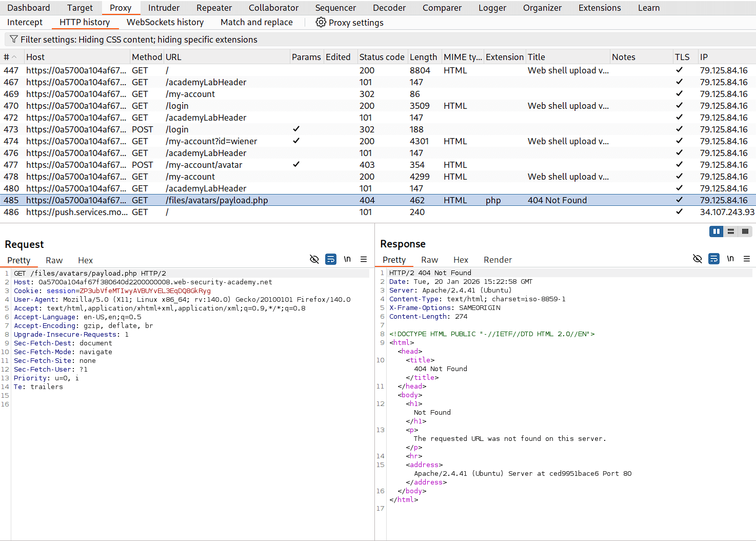
Task: Toggle the eye icon in the Request panel
Action: pyautogui.click(x=314, y=259)
